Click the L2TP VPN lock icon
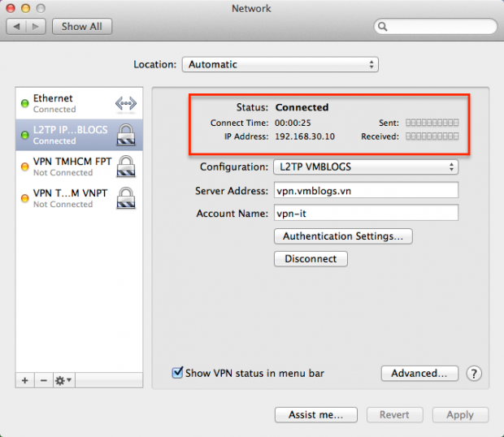 125,135
